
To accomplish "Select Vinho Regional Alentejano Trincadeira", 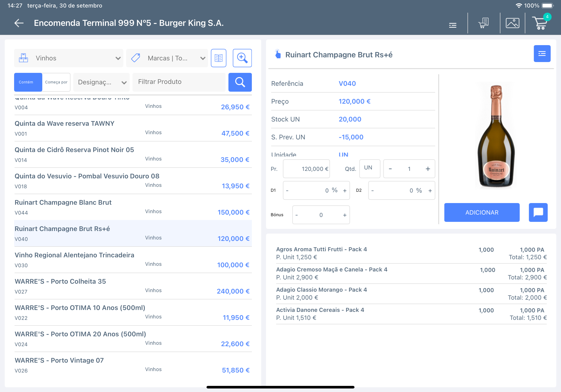I will tap(133, 260).
